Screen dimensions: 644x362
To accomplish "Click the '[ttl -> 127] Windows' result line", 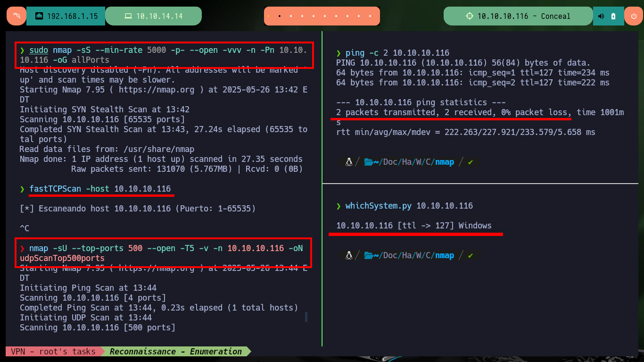I will pyautogui.click(x=414, y=226).
